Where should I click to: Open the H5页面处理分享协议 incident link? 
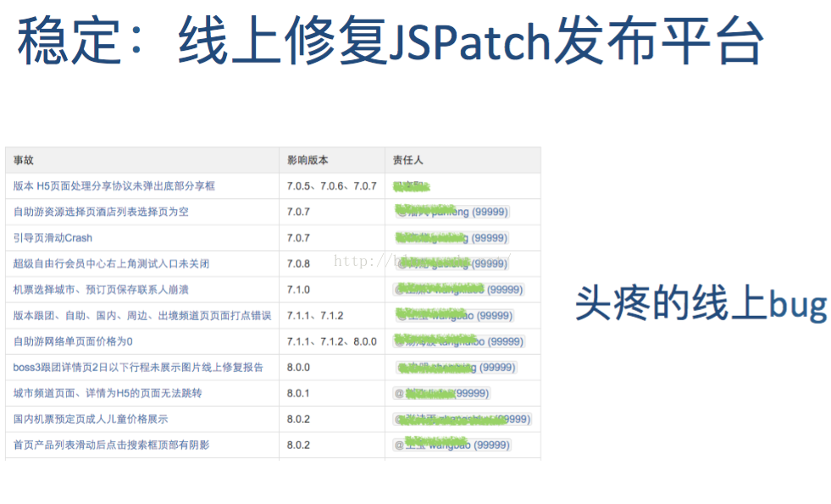coord(114,186)
